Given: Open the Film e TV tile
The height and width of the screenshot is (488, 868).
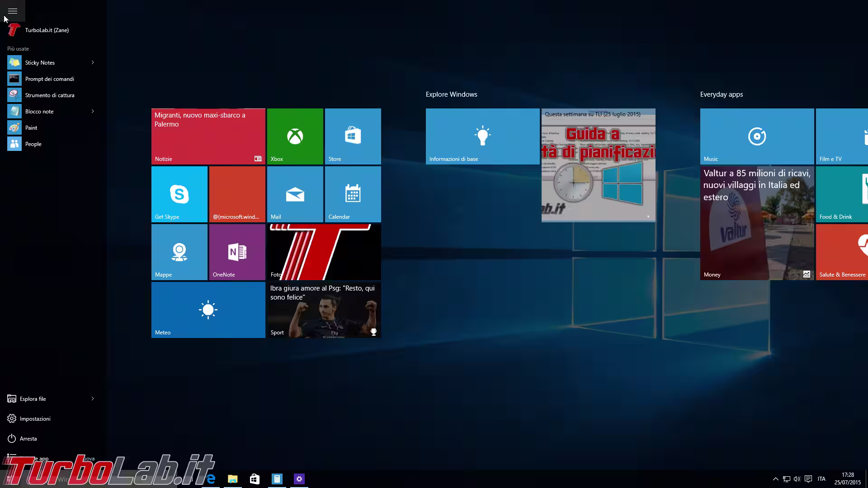Looking at the screenshot, I should 842,136.
